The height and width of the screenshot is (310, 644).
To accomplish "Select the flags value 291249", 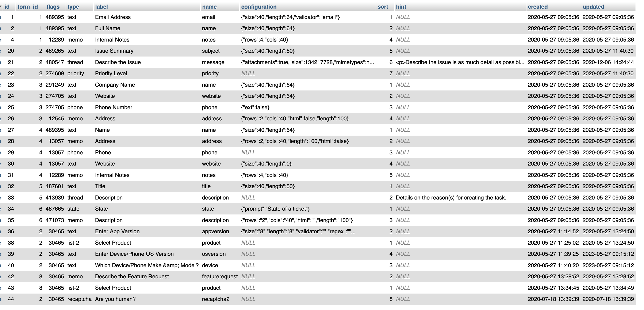I will coord(55,85).
